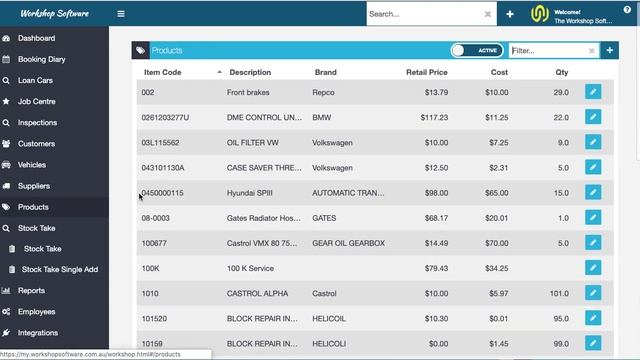The width and height of the screenshot is (640, 360).
Task: Sort by Cost column header
Action: (499, 72)
